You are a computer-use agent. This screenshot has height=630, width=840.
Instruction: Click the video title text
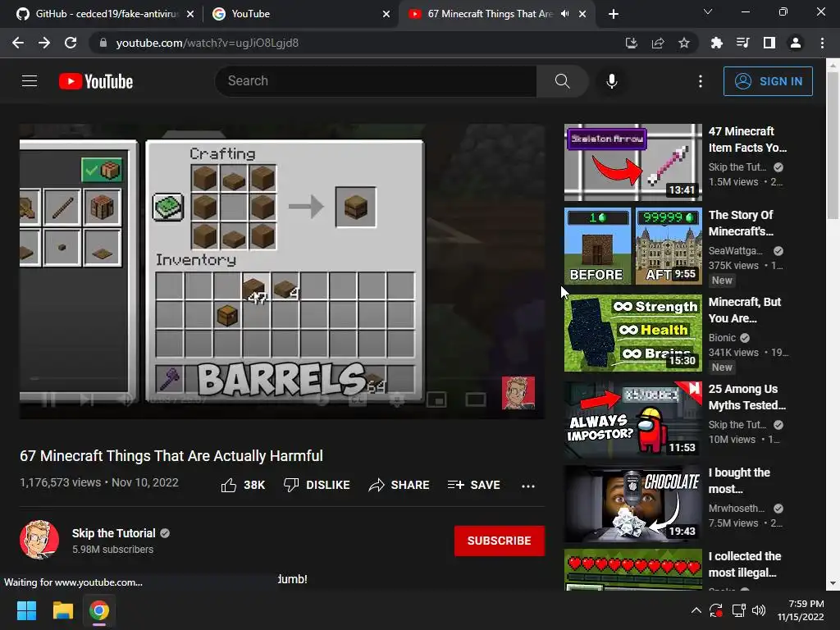pos(171,456)
